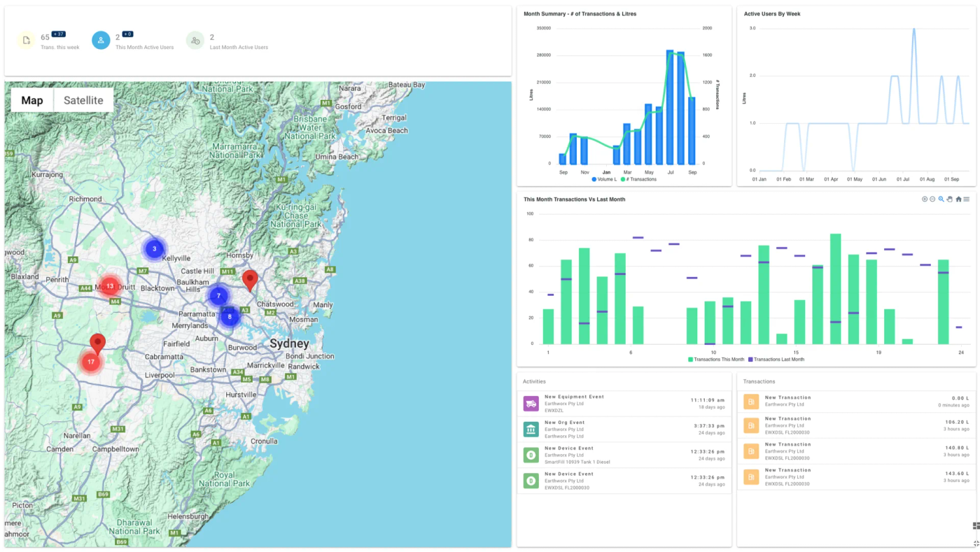The width and height of the screenshot is (980, 552).
Task: Click the Activities panel heading
Action: [x=534, y=382]
